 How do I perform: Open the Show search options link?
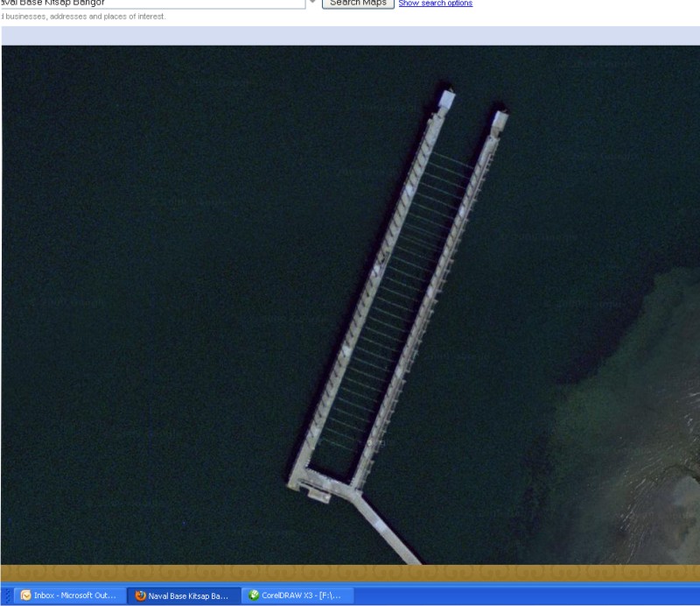pos(435,4)
